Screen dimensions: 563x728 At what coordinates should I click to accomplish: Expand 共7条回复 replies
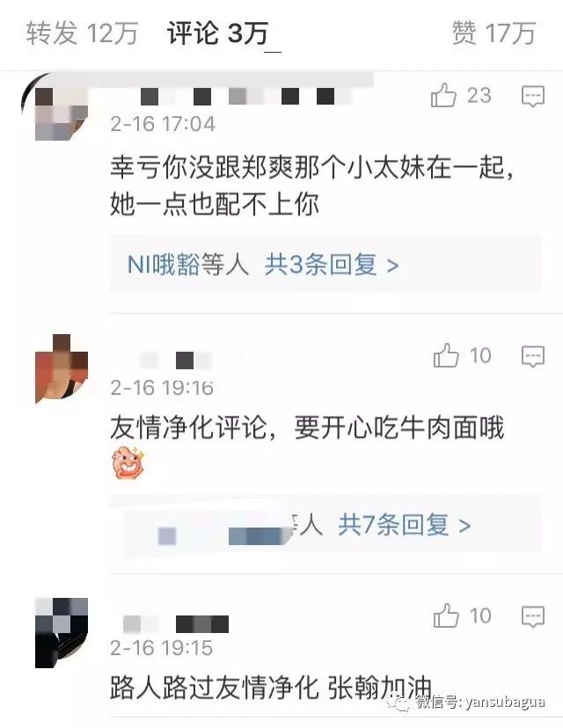point(404,525)
